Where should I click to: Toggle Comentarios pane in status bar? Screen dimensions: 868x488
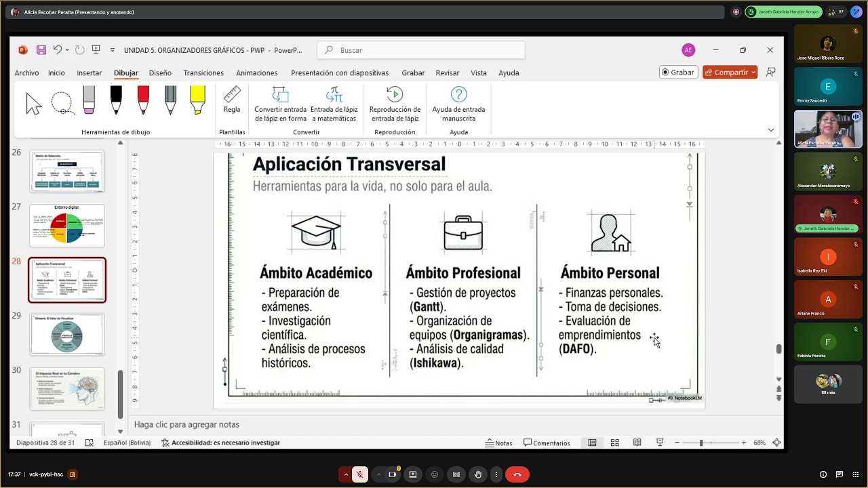(547, 443)
